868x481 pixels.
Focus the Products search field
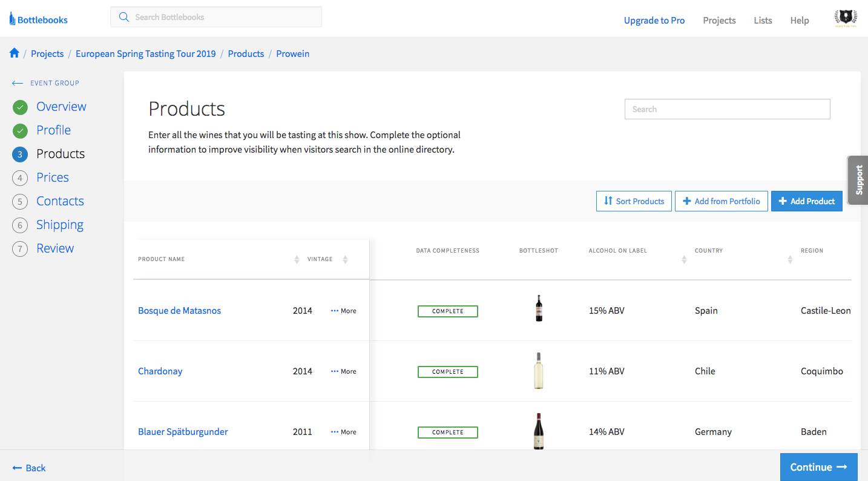click(728, 109)
